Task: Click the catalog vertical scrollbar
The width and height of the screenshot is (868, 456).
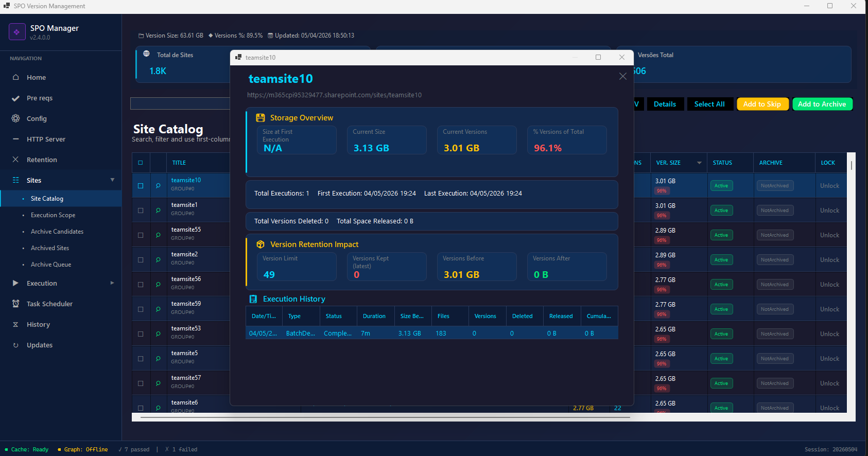Action: point(852,166)
